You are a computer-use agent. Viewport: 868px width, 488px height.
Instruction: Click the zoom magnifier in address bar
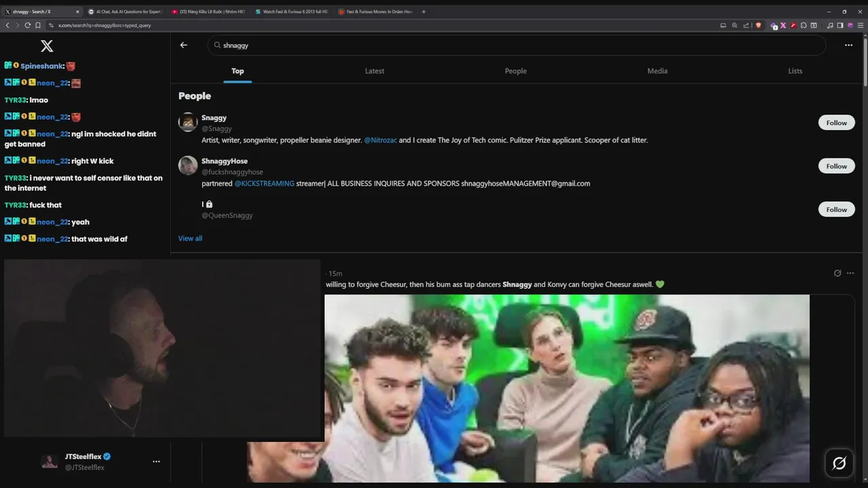(734, 25)
